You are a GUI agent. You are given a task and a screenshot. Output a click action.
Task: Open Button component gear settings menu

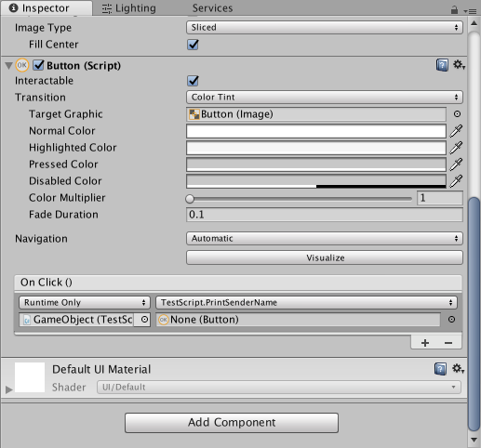[x=459, y=65]
